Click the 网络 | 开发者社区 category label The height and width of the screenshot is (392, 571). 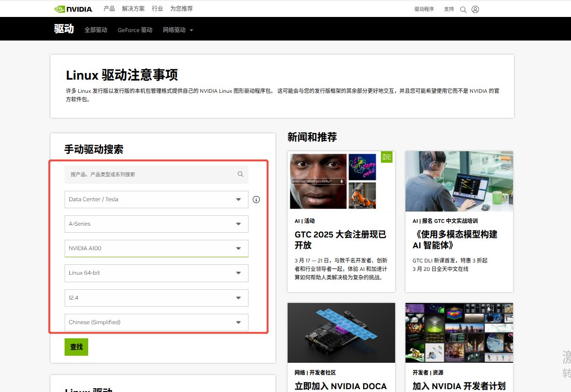tap(315, 373)
